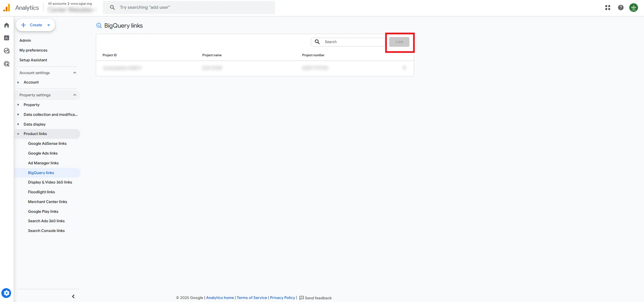Open the Google apps grid icon
Screen dimensions: 644x302
click(608, 8)
